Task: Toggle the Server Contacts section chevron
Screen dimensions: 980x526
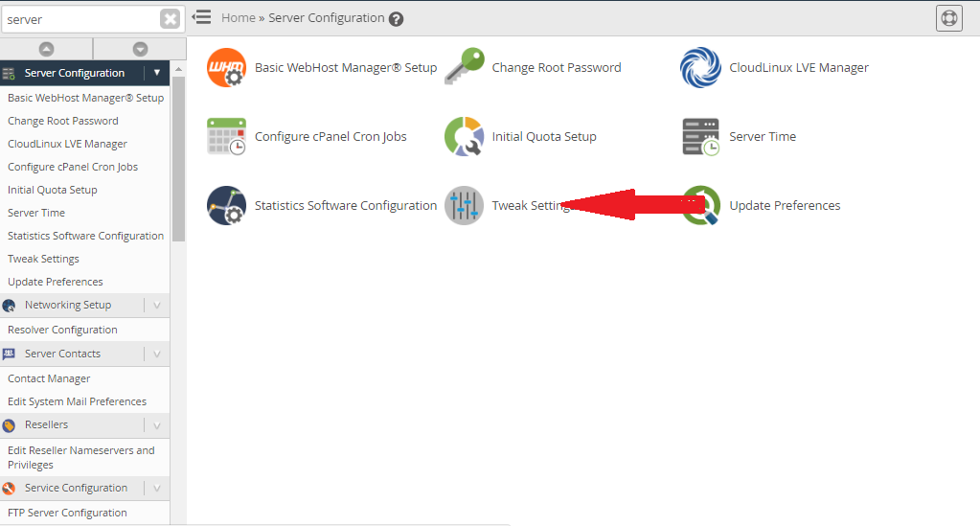Action: click(x=157, y=354)
